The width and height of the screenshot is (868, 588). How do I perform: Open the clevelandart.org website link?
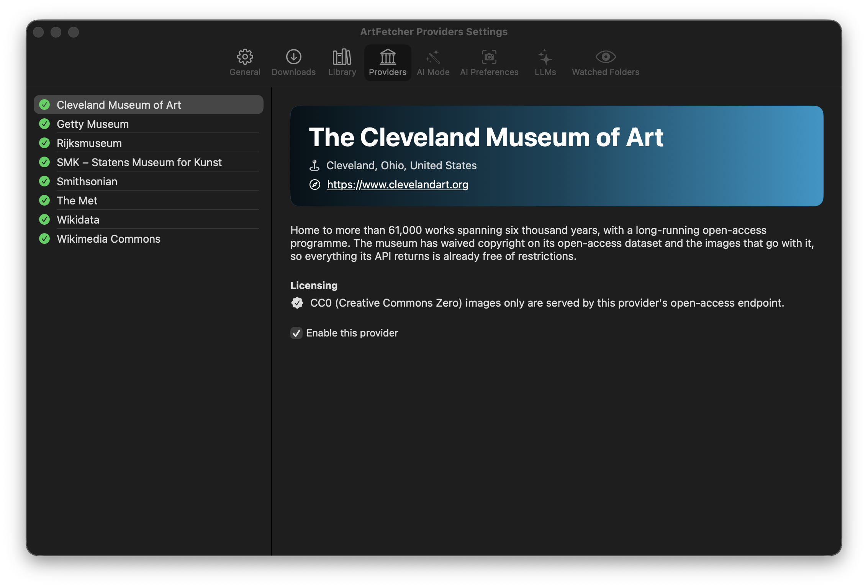coord(398,185)
